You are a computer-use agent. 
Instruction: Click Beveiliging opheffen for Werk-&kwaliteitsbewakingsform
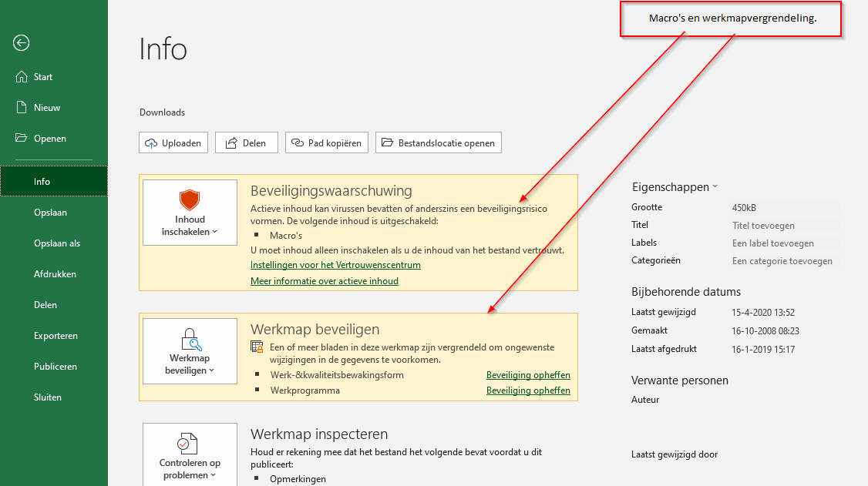[x=528, y=375]
